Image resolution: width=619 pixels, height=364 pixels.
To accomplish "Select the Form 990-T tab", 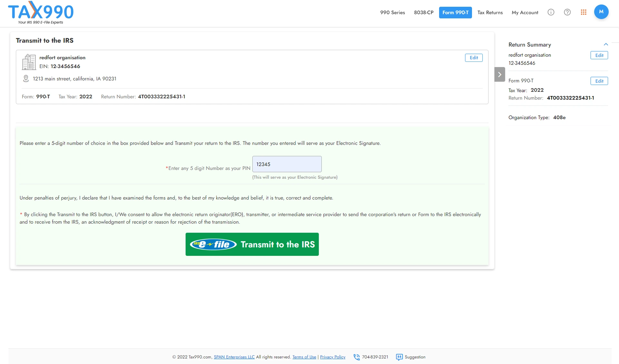I will [x=455, y=12].
